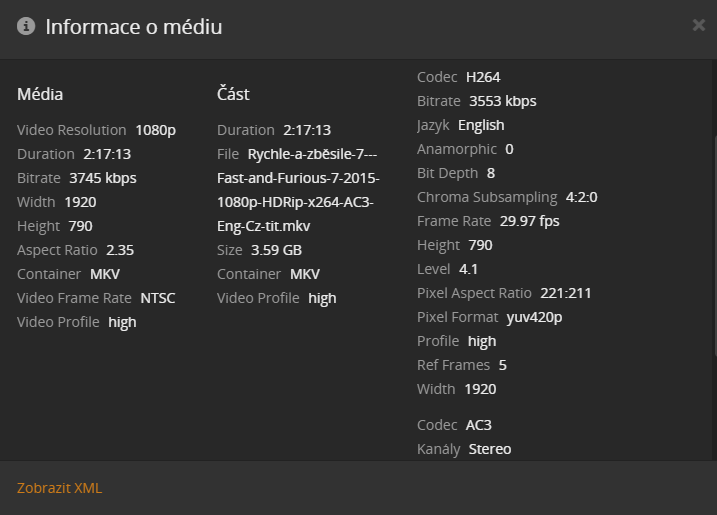
Task: Select the Média section heading
Action: coord(40,94)
